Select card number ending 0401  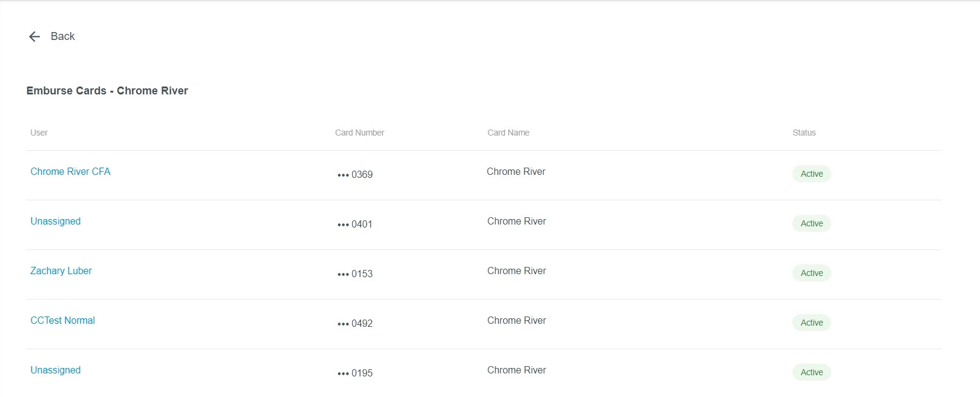355,225
